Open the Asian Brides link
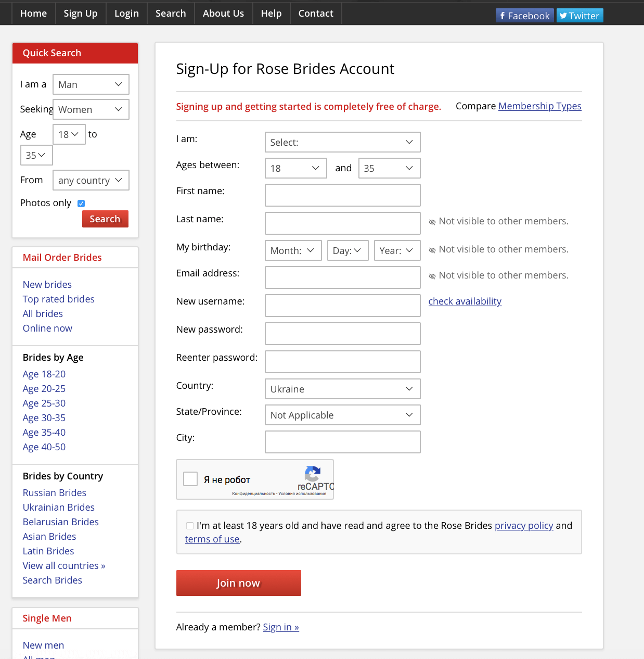 [x=49, y=537]
